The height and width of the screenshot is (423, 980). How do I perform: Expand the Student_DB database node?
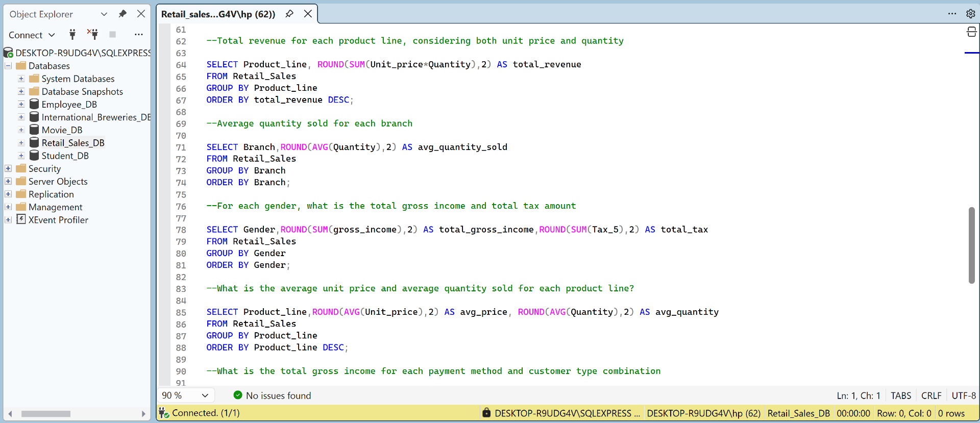tap(21, 156)
